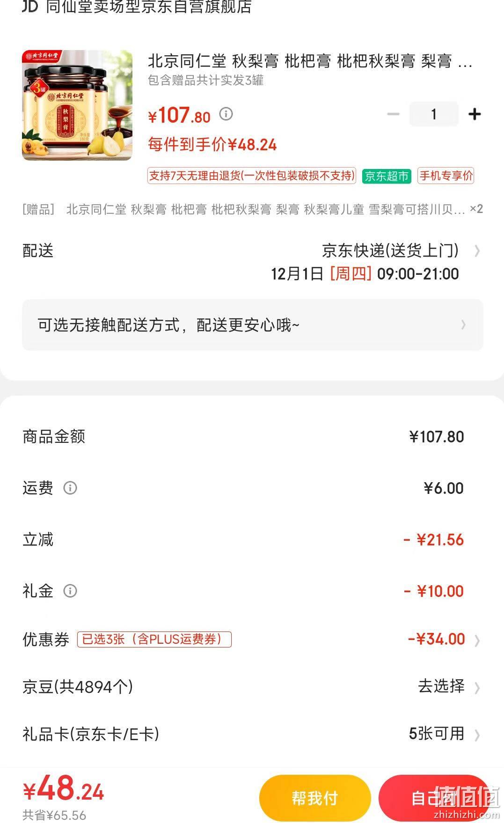
Task: Decrease quantity with the minus button
Action: (394, 114)
